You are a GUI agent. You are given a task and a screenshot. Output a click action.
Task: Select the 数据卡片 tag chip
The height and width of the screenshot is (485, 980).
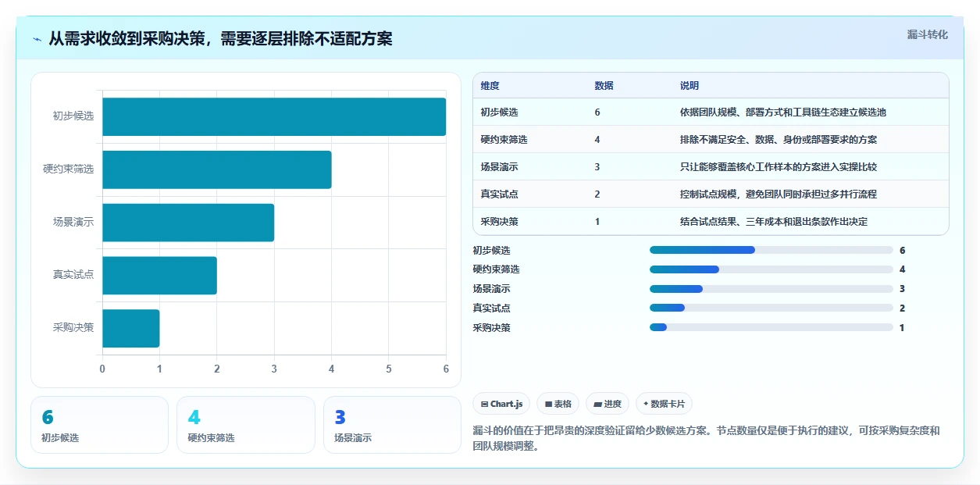tap(664, 404)
